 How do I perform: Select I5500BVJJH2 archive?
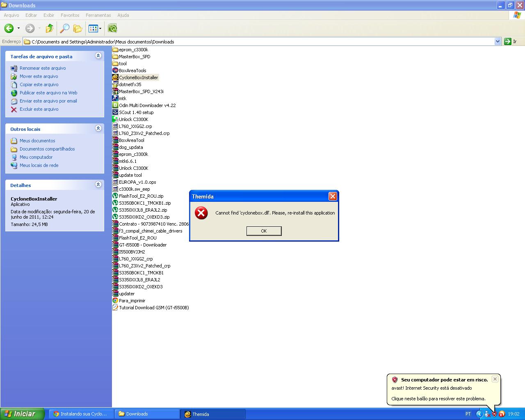pos(129,252)
